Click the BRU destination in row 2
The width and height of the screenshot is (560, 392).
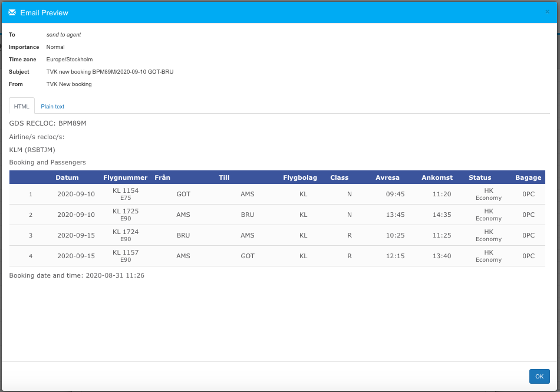point(248,215)
